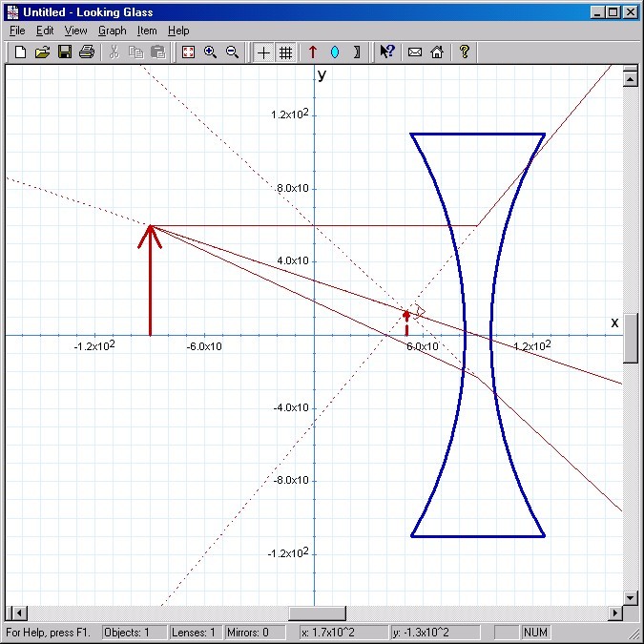Save the file using the floppy disk icon
644x644 pixels.
(x=65, y=52)
